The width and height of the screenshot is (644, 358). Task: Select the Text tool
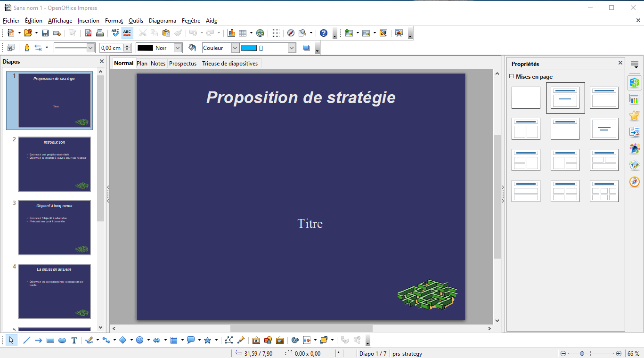[74, 340]
